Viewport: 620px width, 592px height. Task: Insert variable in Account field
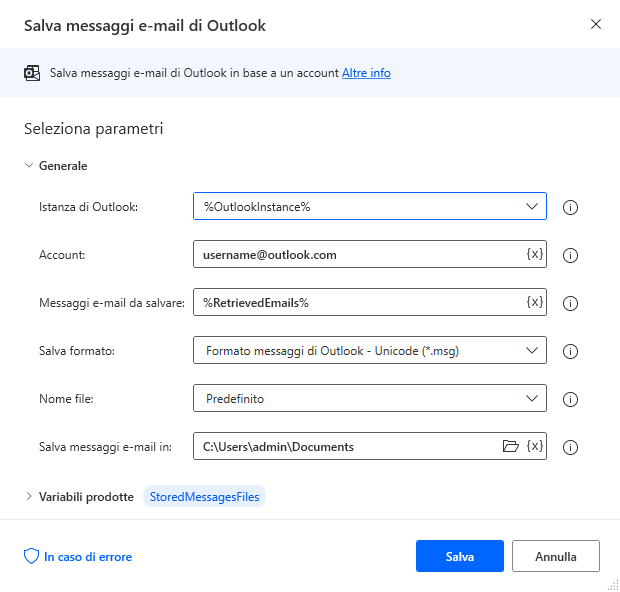point(535,254)
